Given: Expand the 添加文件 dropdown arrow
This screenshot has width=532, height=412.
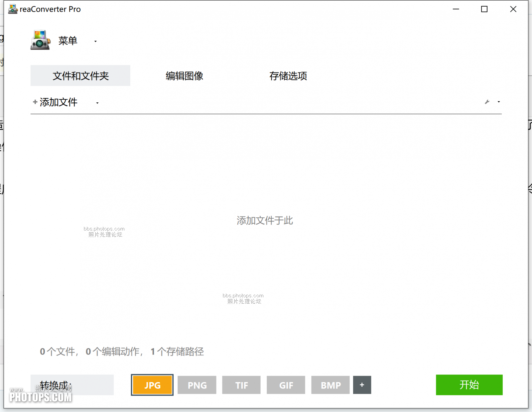Looking at the screenshot, I should click(97, 103).
